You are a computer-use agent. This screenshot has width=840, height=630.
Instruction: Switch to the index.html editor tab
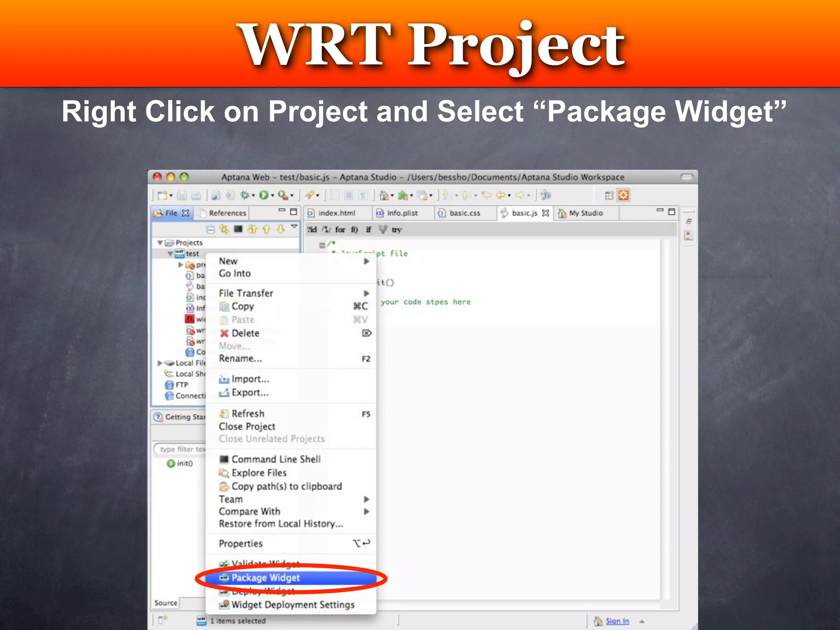pos(337,213)
